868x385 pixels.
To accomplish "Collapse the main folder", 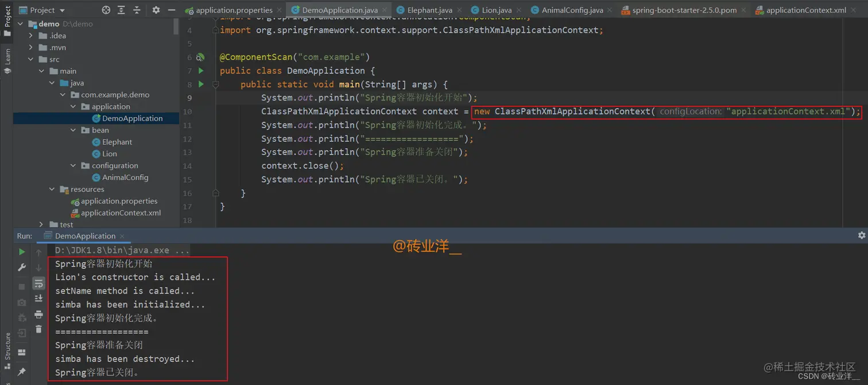I will [42, 71].
